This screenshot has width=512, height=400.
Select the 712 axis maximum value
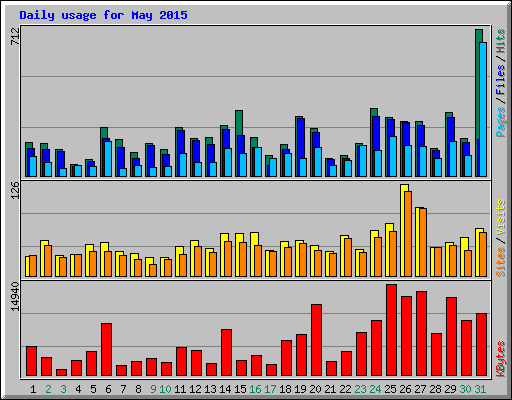click(x=15, y=36)
